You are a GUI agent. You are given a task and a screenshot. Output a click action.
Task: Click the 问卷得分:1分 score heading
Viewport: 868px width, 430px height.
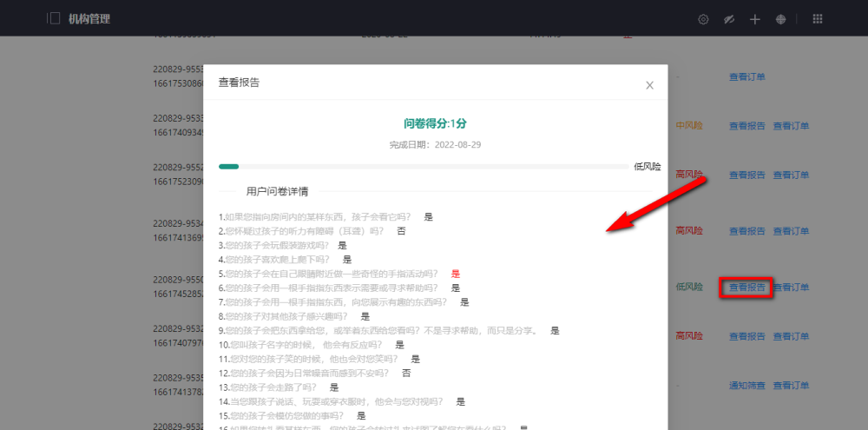point(435,123)
